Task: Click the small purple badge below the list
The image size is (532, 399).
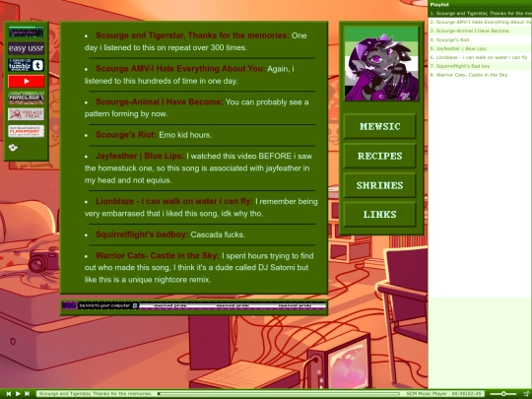Action: [70, 305]
